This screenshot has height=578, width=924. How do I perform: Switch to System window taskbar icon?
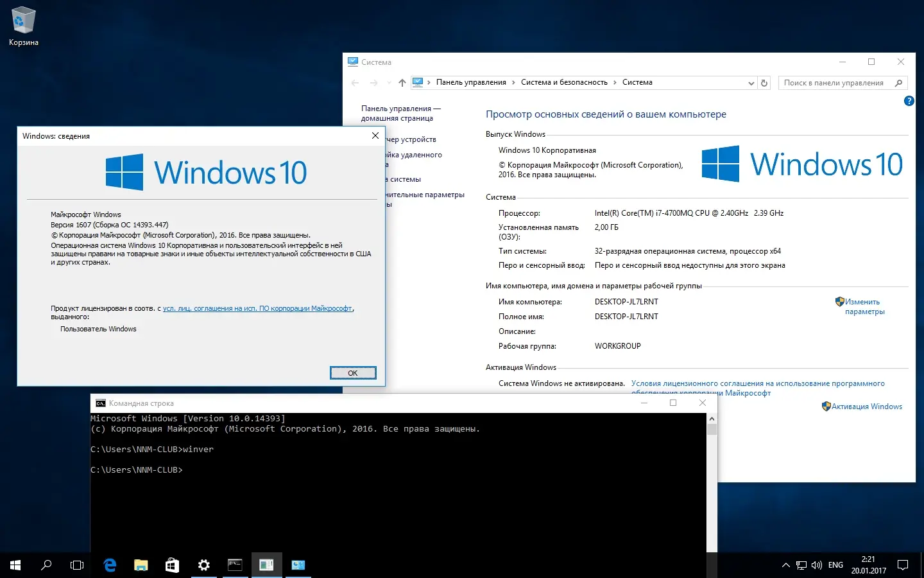298,565
